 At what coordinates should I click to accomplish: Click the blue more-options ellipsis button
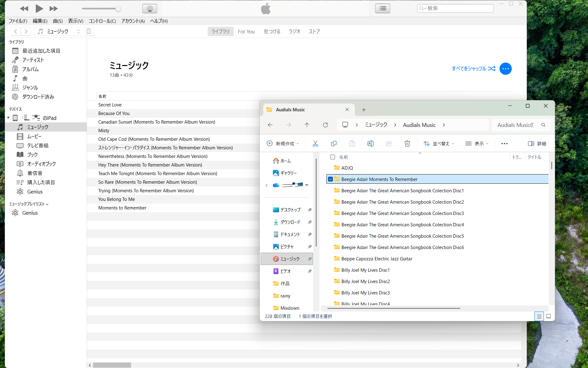(505, 69)
